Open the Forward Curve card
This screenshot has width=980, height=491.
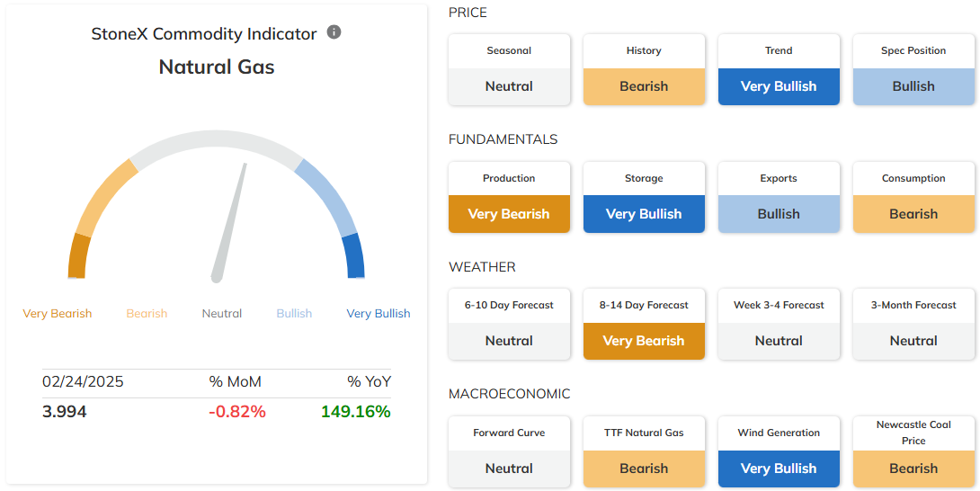pos(510,451)
